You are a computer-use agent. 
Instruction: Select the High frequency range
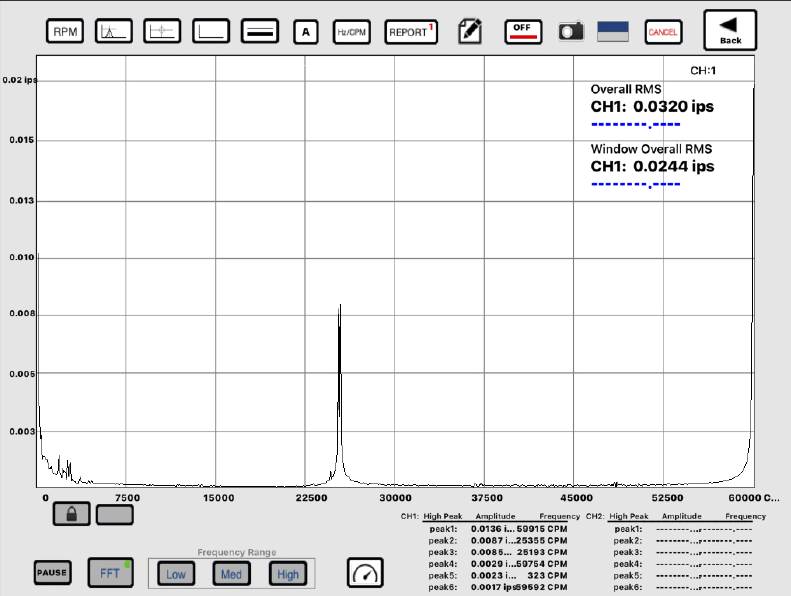click(288, 573)
